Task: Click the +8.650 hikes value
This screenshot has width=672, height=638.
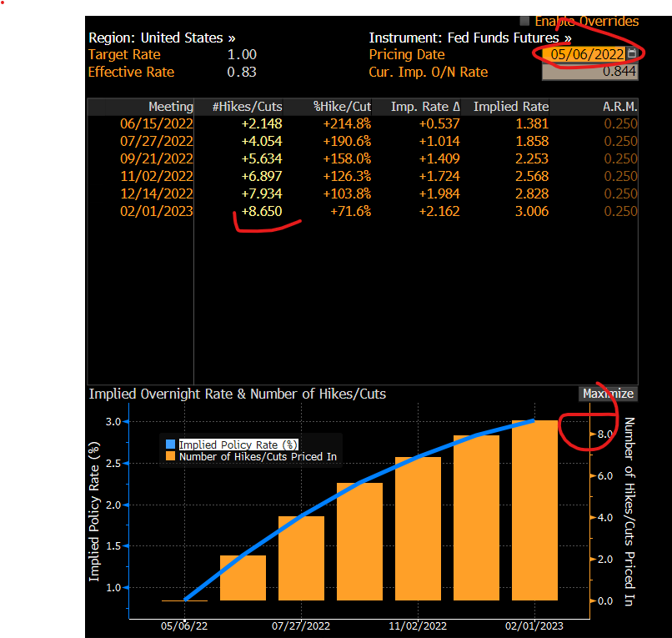Action: 262,211
